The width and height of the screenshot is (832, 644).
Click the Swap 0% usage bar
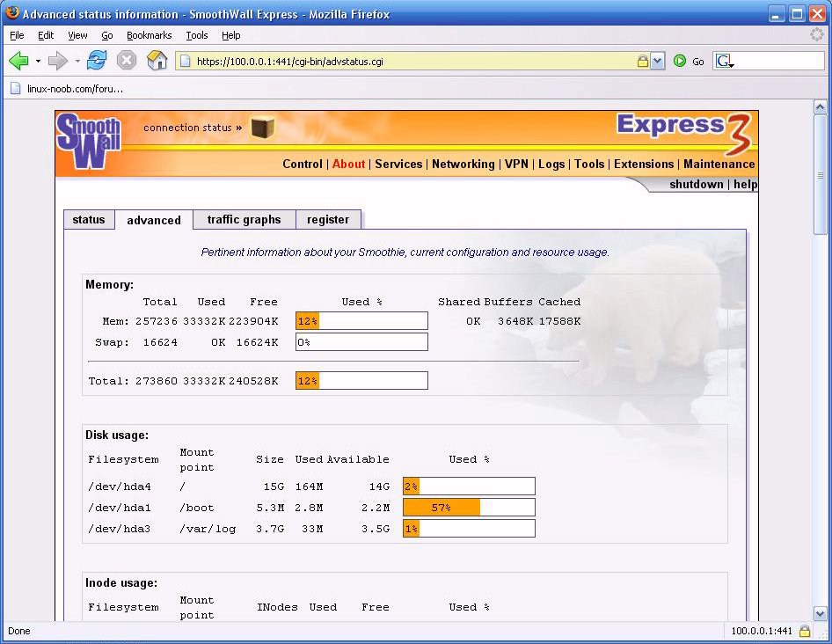coord(361,342)
